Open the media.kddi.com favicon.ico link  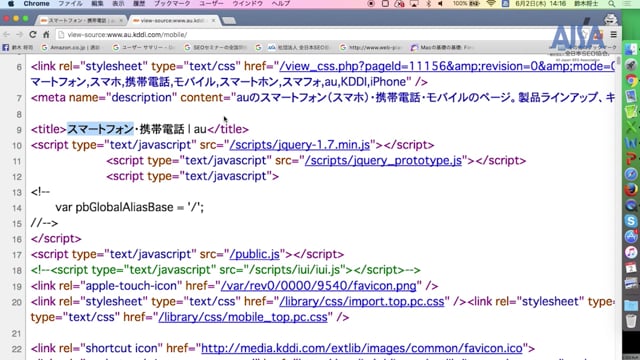(362, 348)
